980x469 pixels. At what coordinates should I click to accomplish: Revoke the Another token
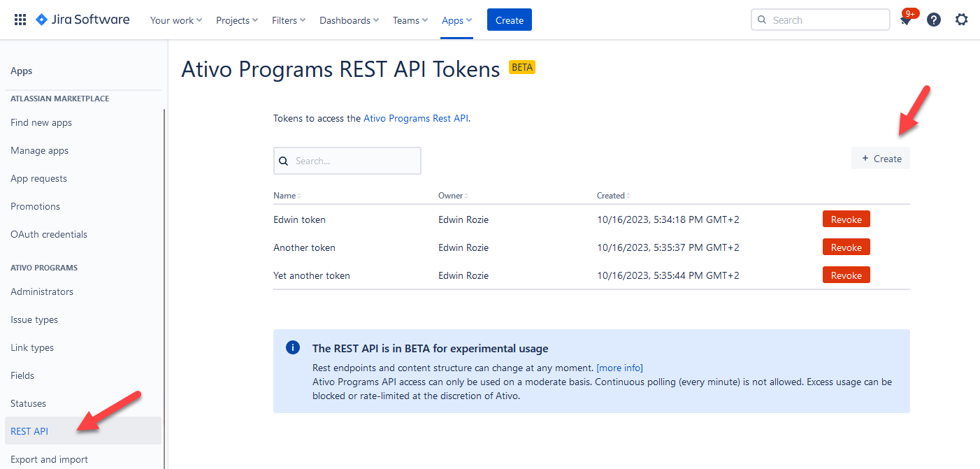point(846,247)
